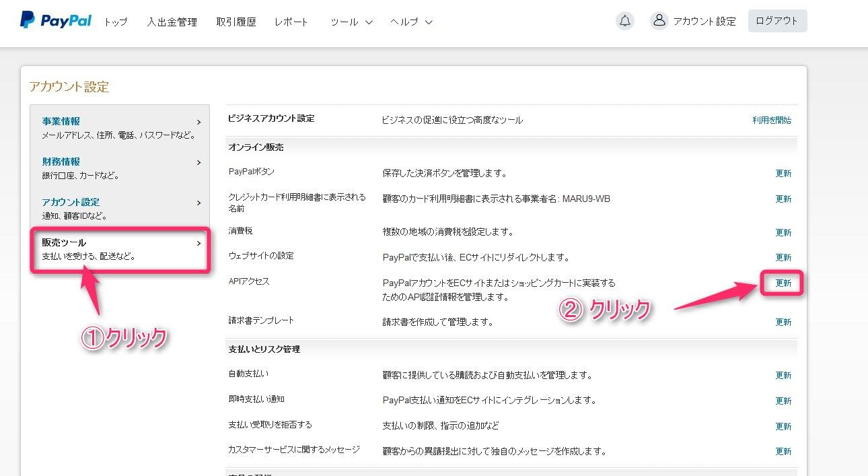This screenshot has width=868, height=476.
Task: Click 更新 for 自動支払い
Action: pos(783,375)
